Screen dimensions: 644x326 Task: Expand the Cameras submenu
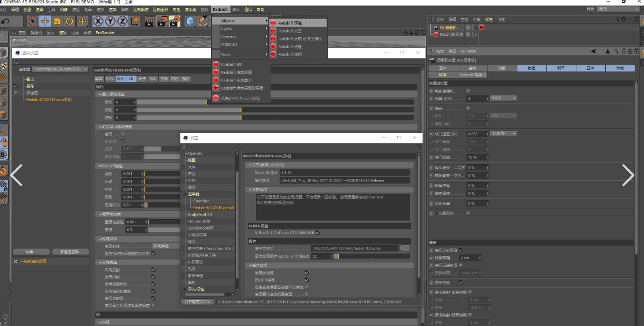point(240,36)
